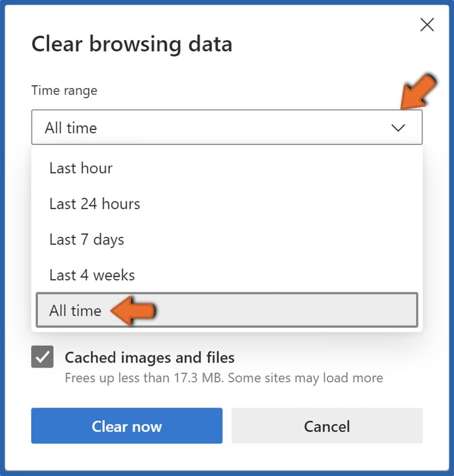
Task: Click the "Cached images and files" label text
Action: point(148,357)
